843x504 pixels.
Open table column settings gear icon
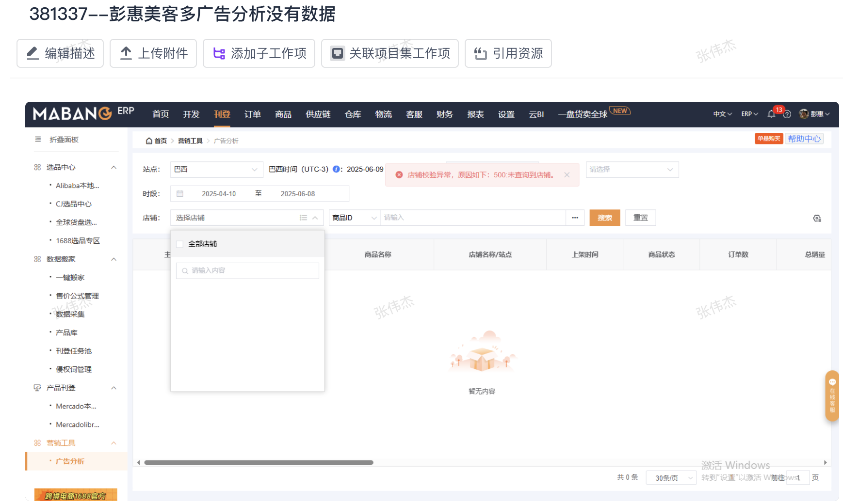click(x=817, y=219)
